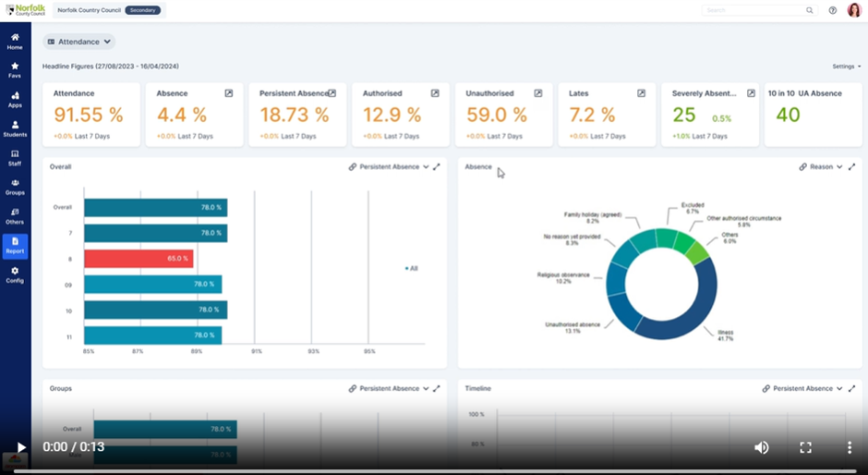The height and width of the screenshot is (475, 868).
Task: Play the video
Action: (22, 447)
